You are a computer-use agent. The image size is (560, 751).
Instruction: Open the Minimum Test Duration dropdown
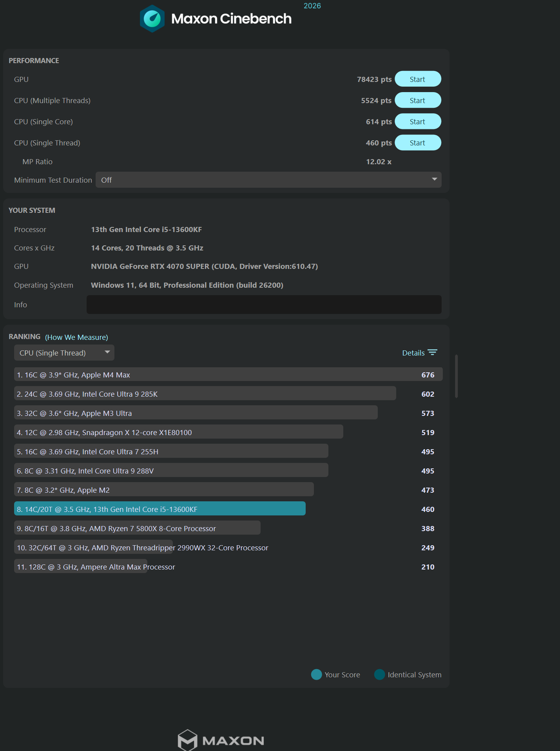[268, 180]
